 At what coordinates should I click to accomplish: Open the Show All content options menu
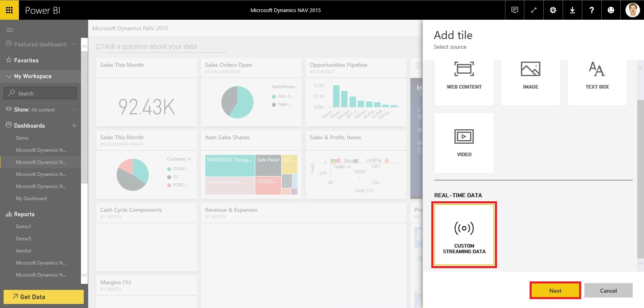tap(74, 110)
